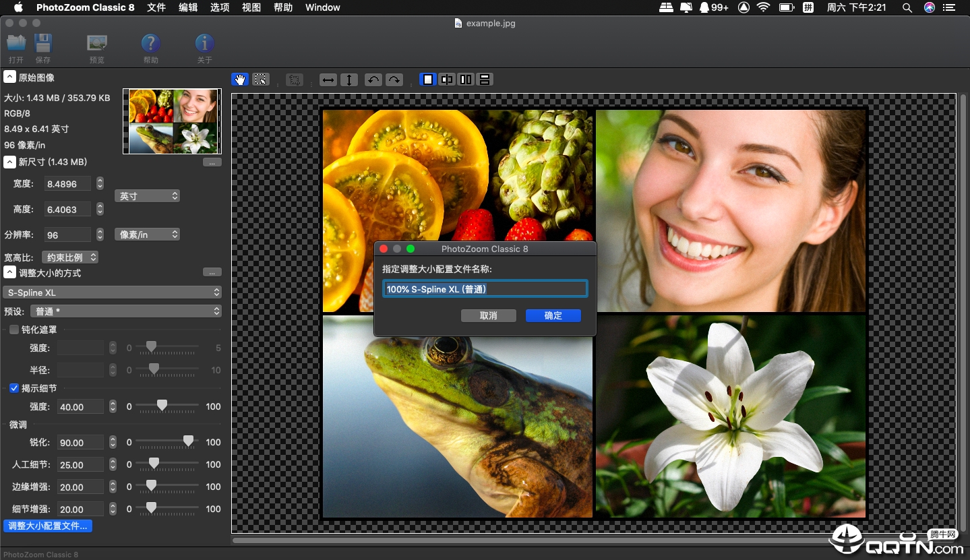Click the battery status icon
The width and height of the screenshot is (970, 560).
tap(786, 7)
